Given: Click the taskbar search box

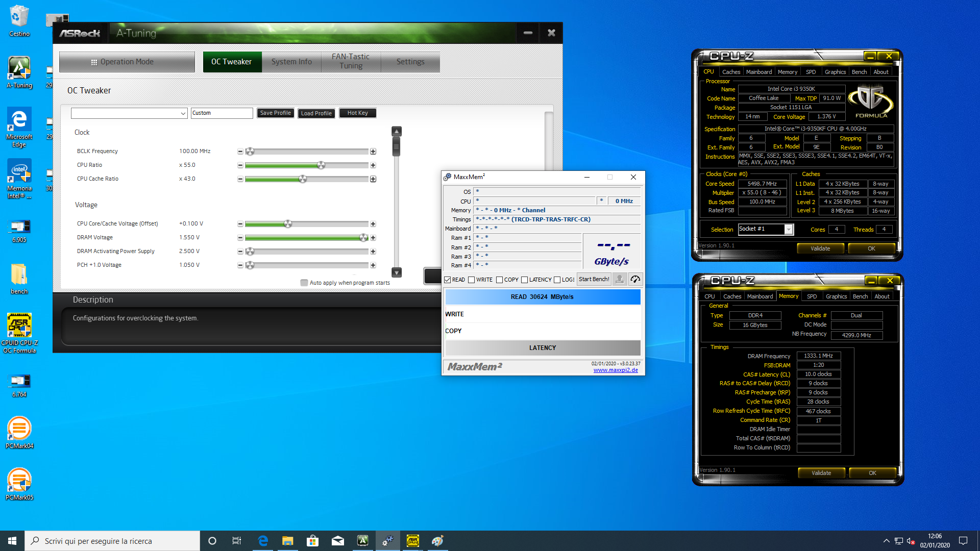Looking at the screenshot, I should pyautogui.click(x=112, y=541).
